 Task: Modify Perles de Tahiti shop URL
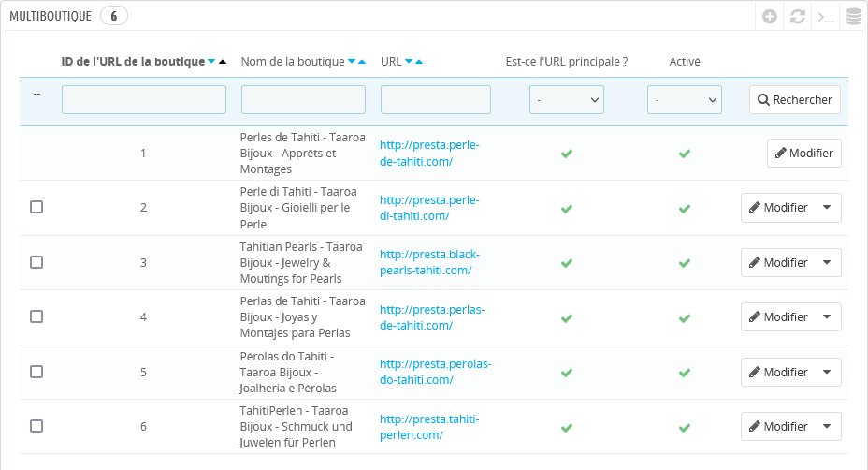pos(803,153)
